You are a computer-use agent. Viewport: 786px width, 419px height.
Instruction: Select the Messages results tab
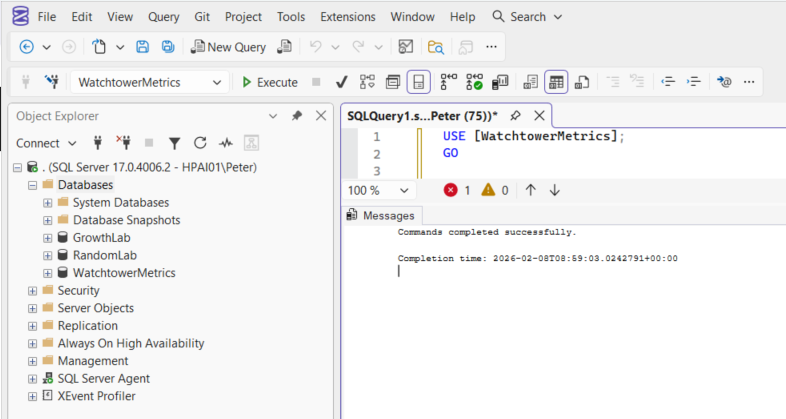pyautogui.click(x=385, y=215)
